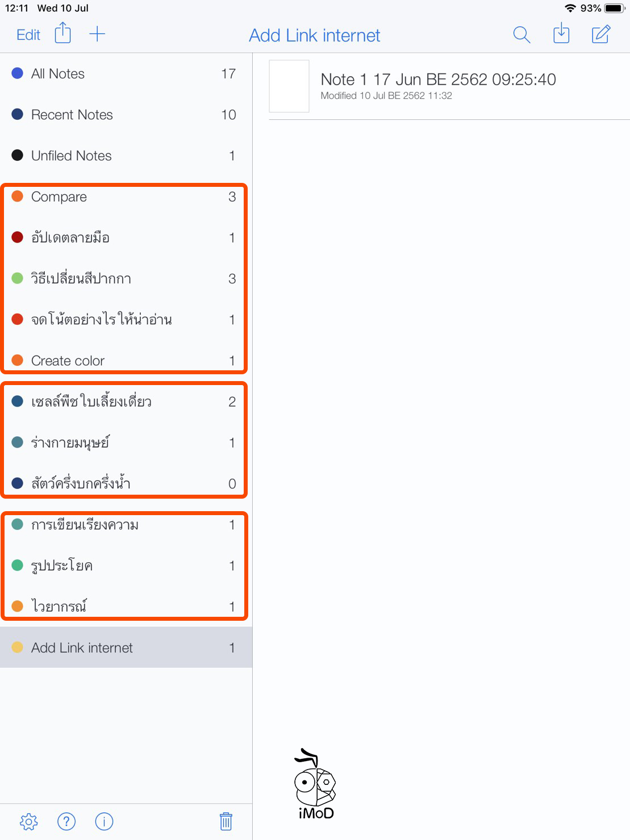Open help using the question mark icon
Image resolution: width=630 pixels, height=840 pixels.
[66, 821]
